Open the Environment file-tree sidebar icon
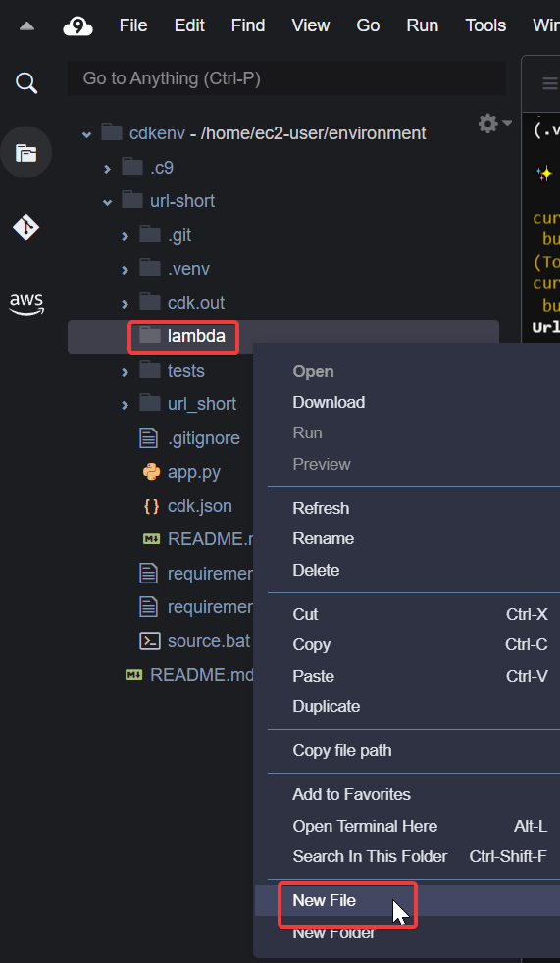 pos(25,152)
